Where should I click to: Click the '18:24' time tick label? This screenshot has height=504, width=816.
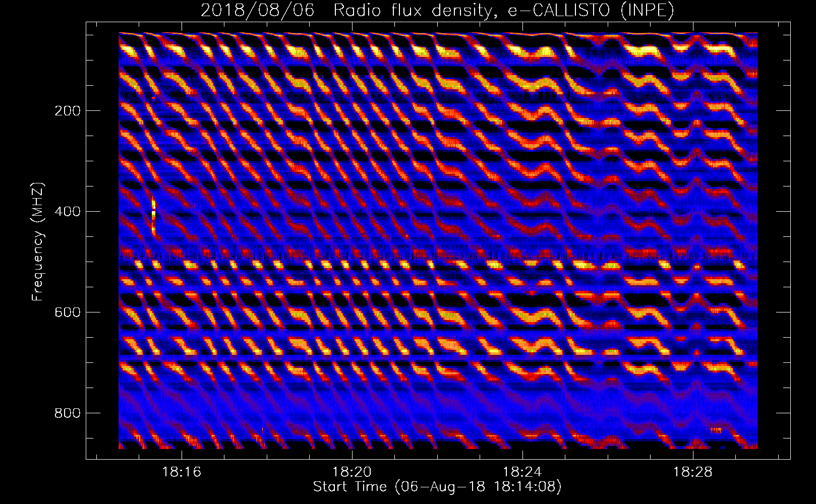coord(522,472)
